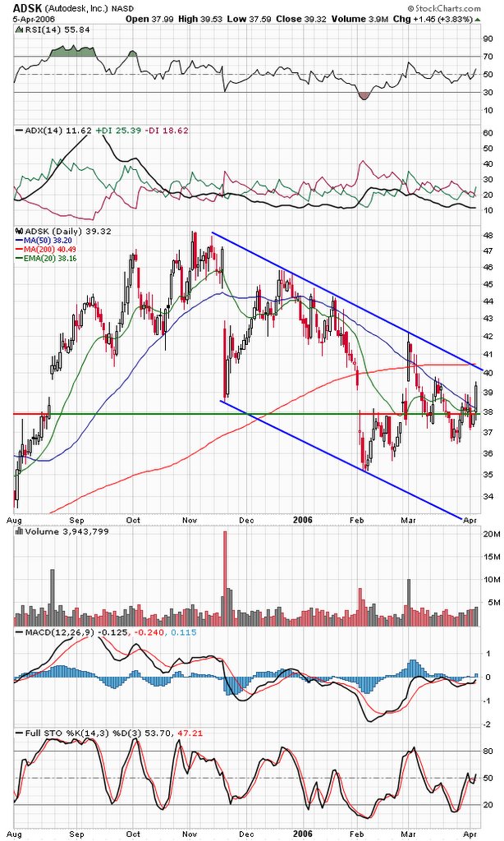Click the tall gray March volume bar
Viewport: 504px width, 841px height.
[x=409, y=602]
